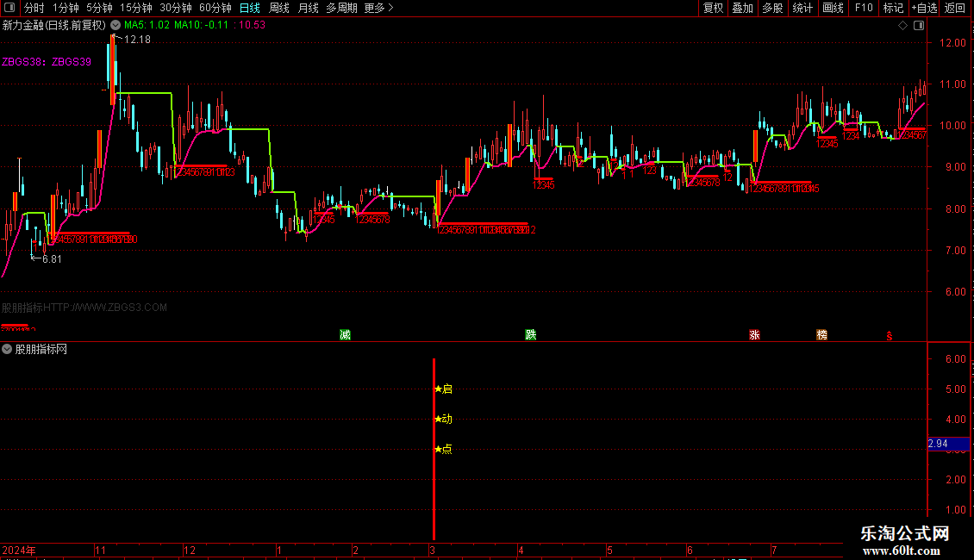Click the 标记 mark button
Image resolution: width=974 pixels, height=560 pixels.
893,8
